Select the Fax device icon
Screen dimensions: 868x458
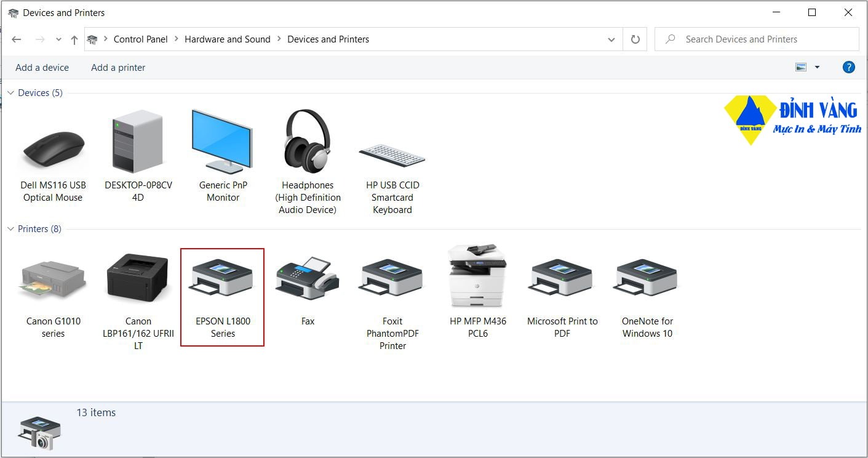click(308, 278)
